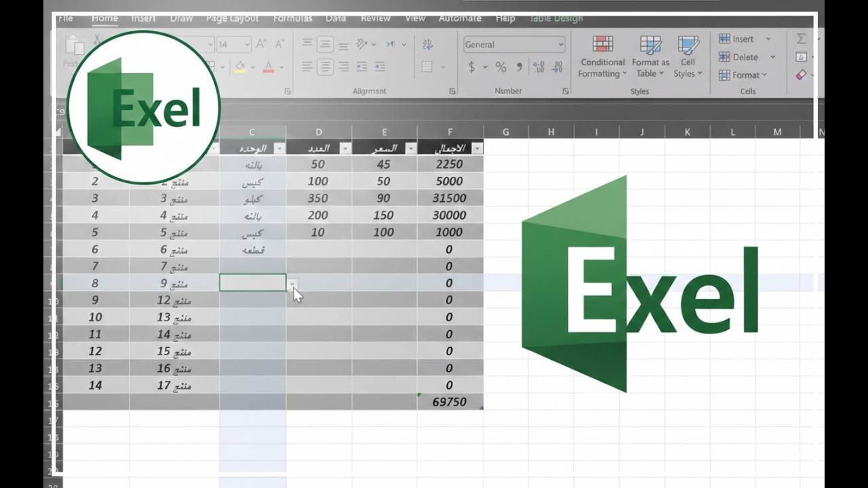The height and width of the screenshot is (488, 868).
Task: Open Conditional Formatting menu
Action: pos(603,56)
